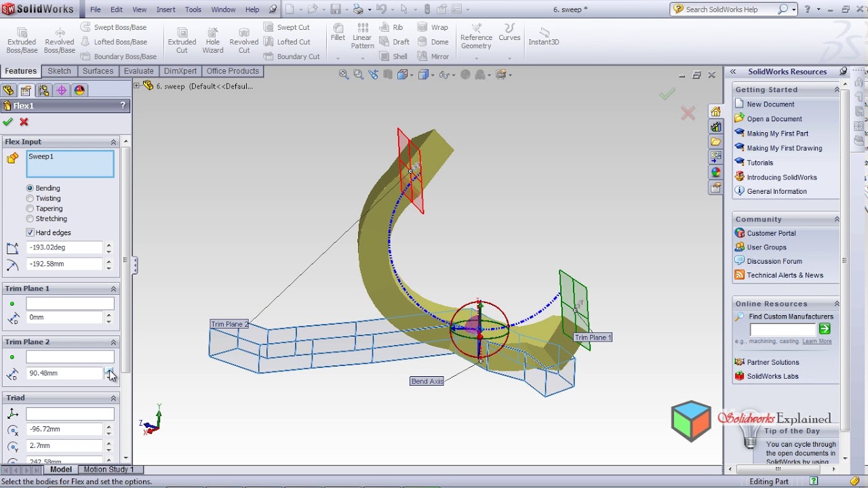The height and width of the screenshot is (488, 868).
Task: Launch Instant3D tool
Action: click(544, 37)
